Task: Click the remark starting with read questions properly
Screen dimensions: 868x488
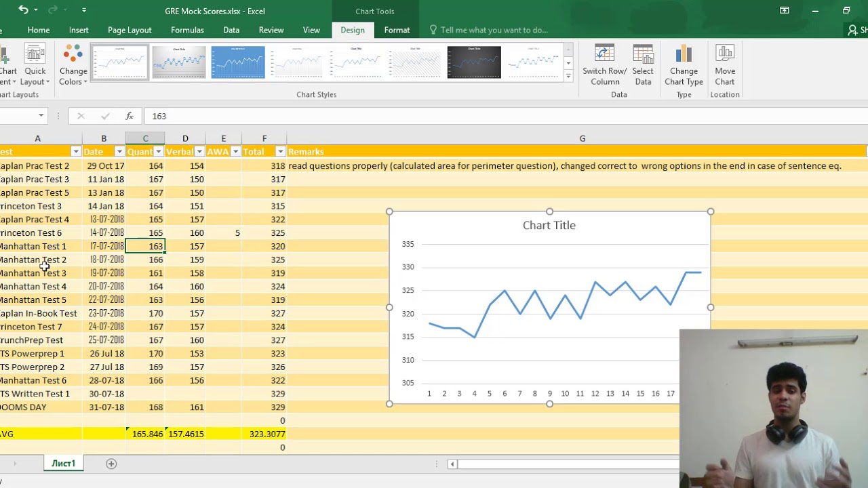Action: pos(564,165)
